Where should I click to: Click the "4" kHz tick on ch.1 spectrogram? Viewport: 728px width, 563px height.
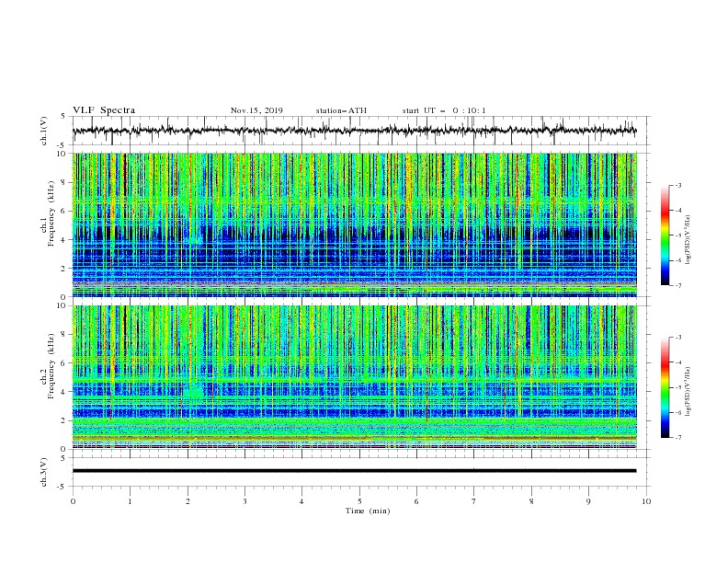(x=64, y=240)
